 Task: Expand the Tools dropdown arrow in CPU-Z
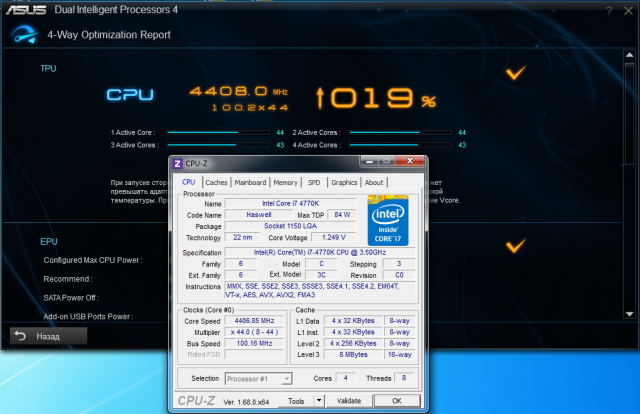coord(319,401)
